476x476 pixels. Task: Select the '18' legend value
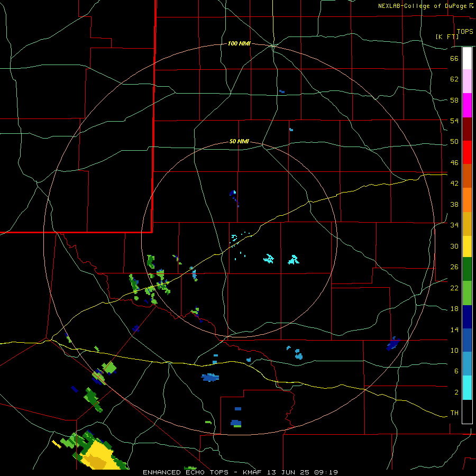tap(454, 309)
